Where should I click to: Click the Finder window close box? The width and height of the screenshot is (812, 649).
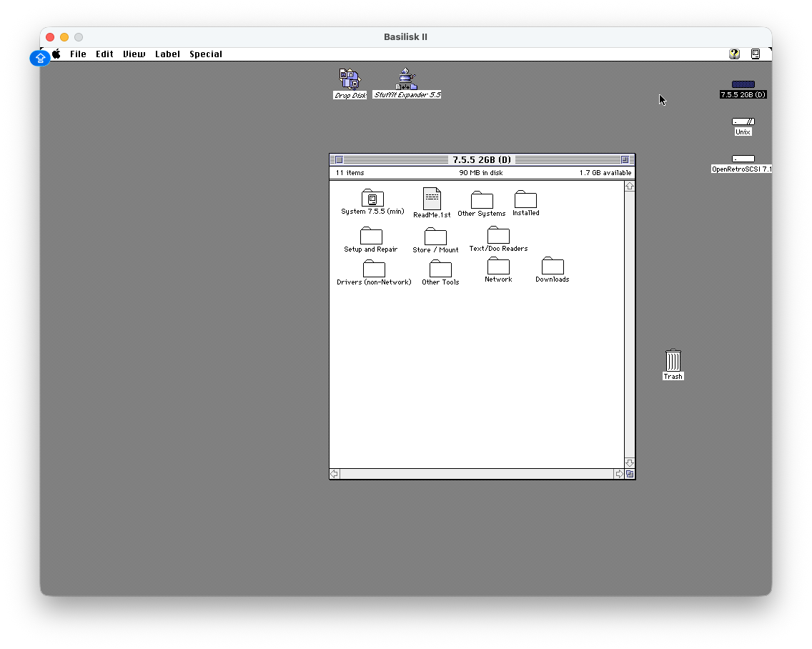[x=339, y=160]
